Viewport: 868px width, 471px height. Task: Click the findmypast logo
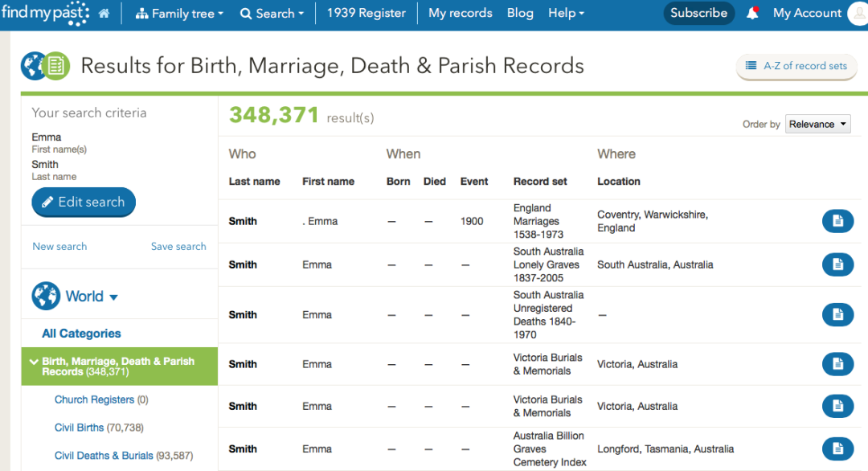pos(44,13)
